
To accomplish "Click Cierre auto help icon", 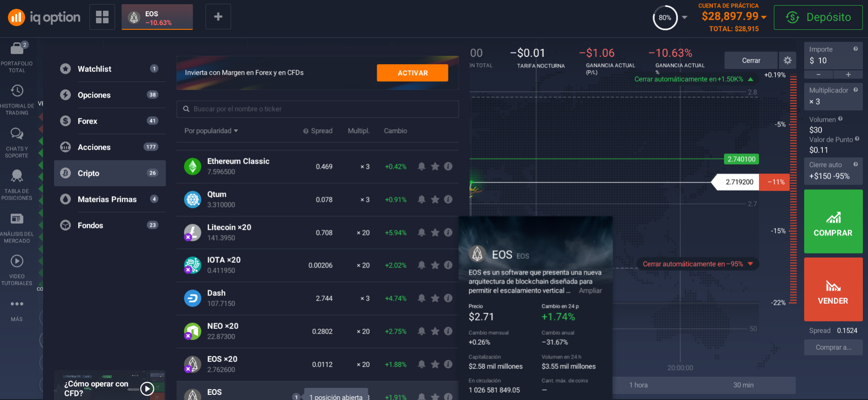I will 855,164.
